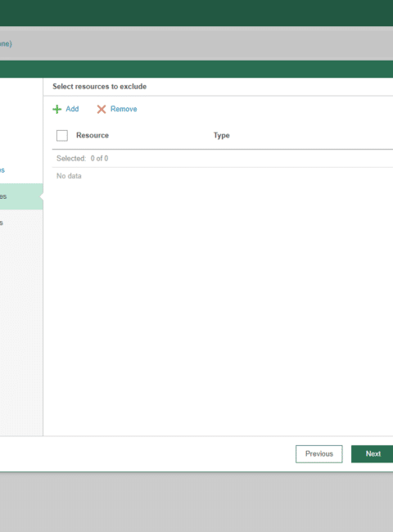This screenshot has width=393, height=532.
Task: Go back with the Previous button
Action: click(319, 454)
